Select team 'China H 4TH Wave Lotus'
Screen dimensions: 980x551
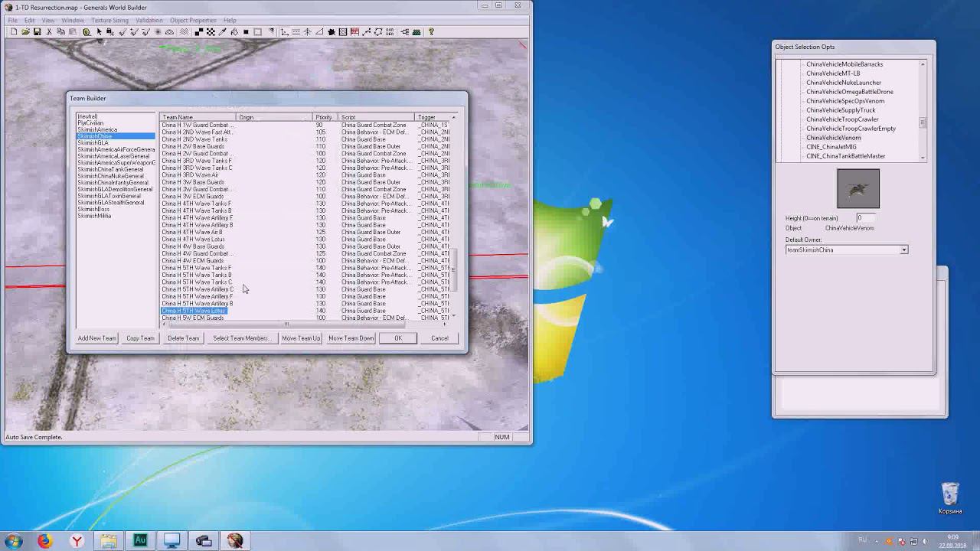pos(193,240)
